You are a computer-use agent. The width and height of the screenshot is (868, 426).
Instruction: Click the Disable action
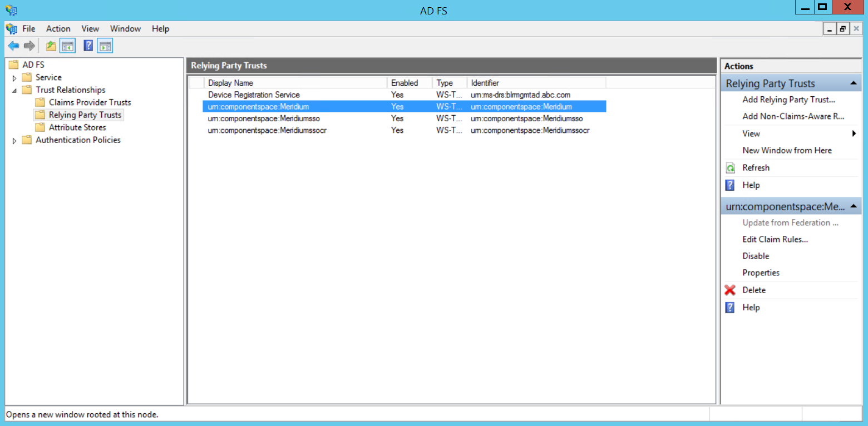[x=756, y=256]
